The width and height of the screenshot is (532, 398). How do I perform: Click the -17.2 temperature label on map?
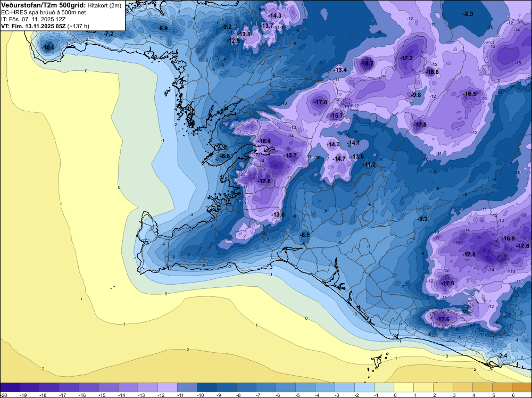pyautogui.click(x=406, y=58)
